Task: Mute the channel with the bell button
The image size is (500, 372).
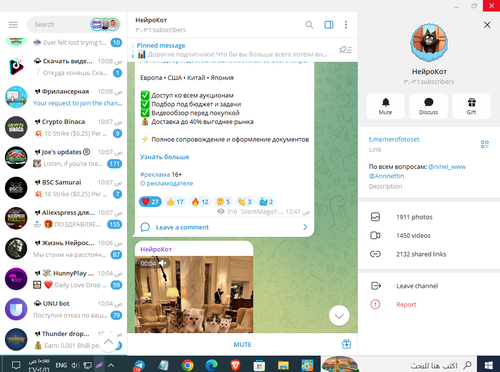Action: click(386, 106)
